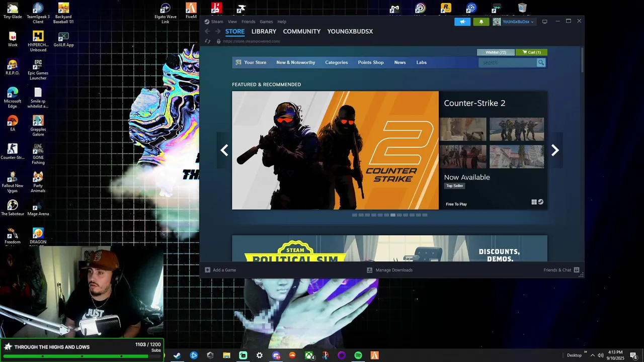The height and width of the screenshot is (362, 644).
Task: Open the Friends menu
Action: (249, 22)
